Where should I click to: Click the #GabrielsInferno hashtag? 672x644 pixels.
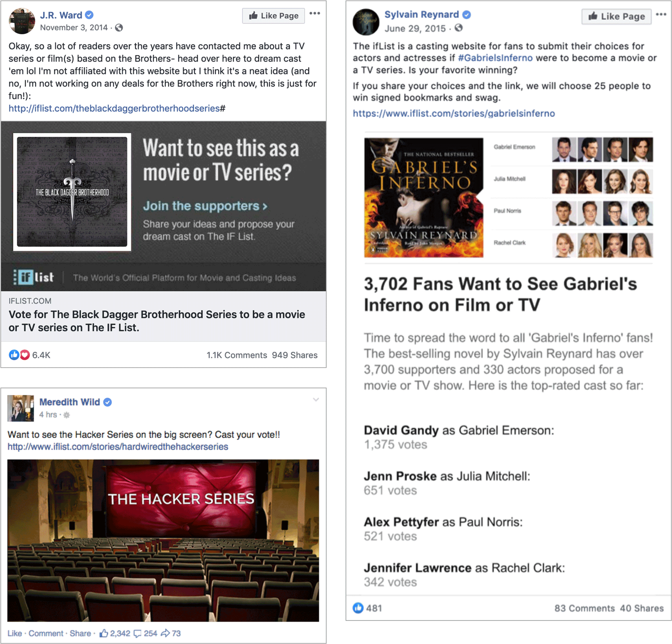(x=495, y=58)
